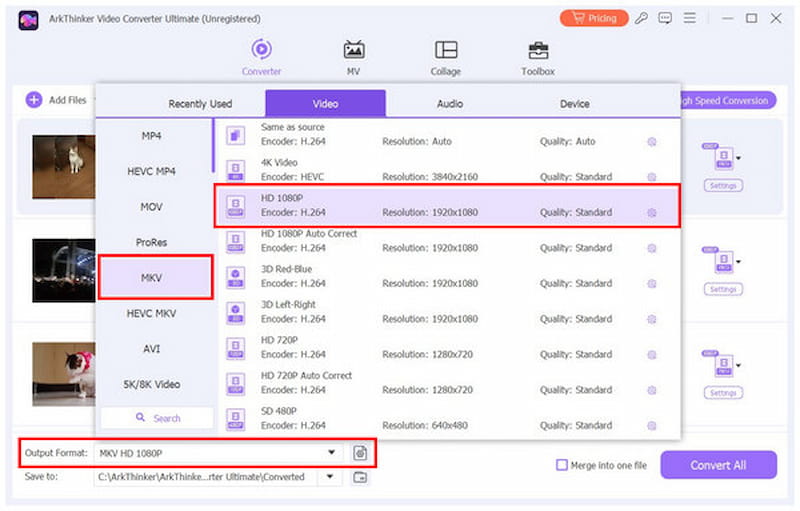Open gear settings for HD 1080P Auto Correct
The image size is (800, 511).
coord(652,248)
